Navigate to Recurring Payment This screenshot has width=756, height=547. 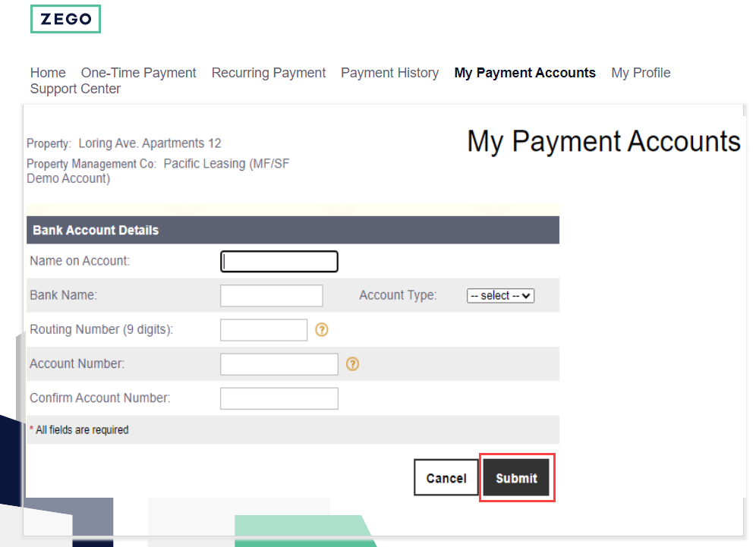point(268,73)
